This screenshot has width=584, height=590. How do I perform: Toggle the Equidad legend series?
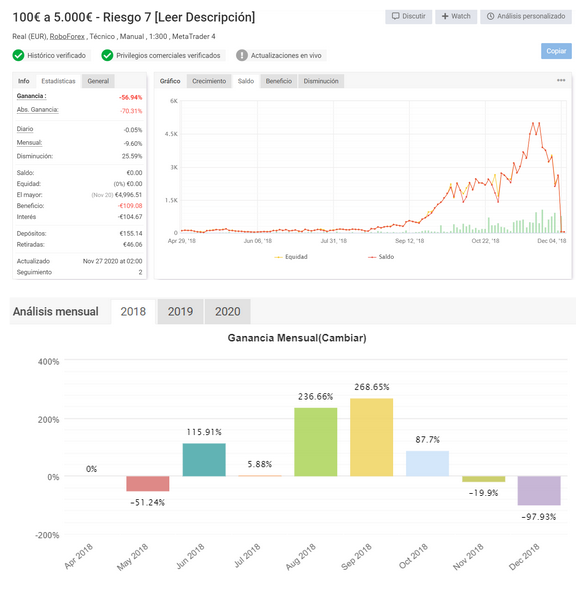click(x=291, y=257)
